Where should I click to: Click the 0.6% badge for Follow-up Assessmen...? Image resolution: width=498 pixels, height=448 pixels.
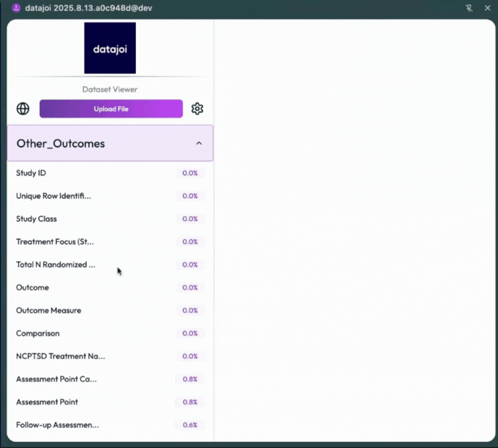click(190, 425)
